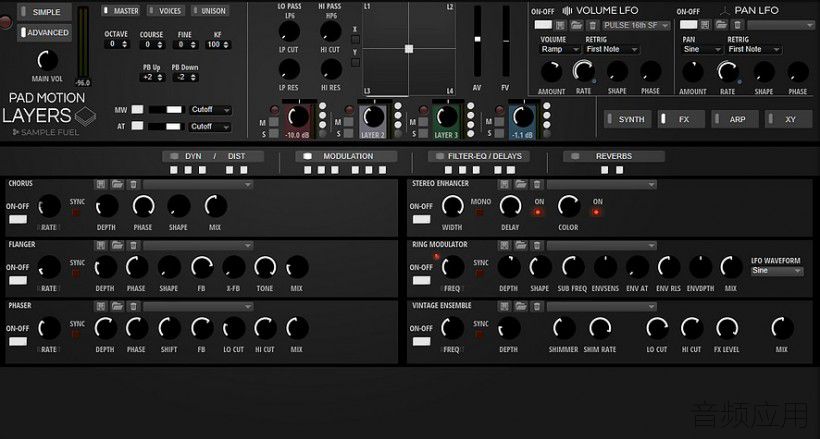The image size is (820, 439).
Task: Click the Pan LFO trash icon
Action: [737, 25]
